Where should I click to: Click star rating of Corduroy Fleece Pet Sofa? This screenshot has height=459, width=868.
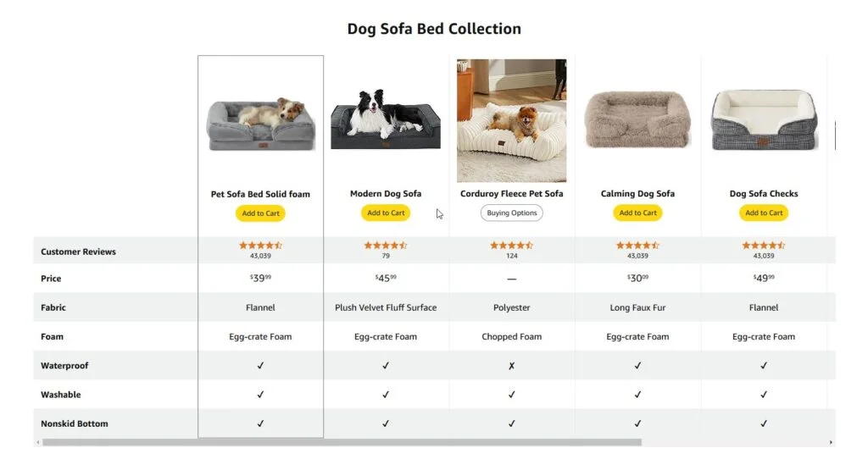[x=511, y=246]
